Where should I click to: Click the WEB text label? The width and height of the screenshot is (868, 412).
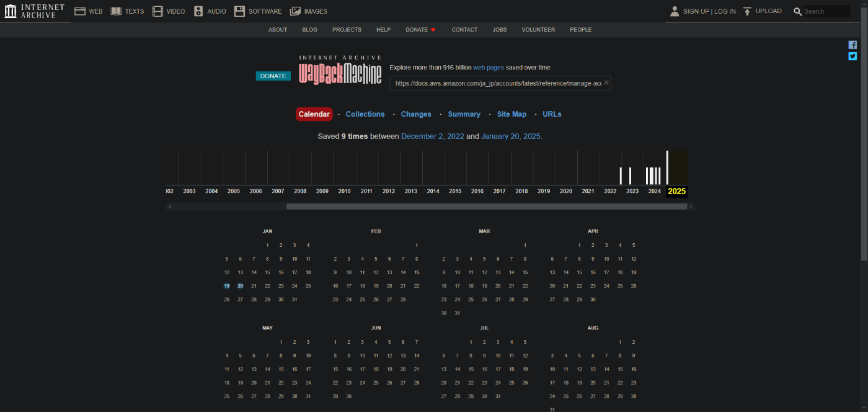point(95,11)
